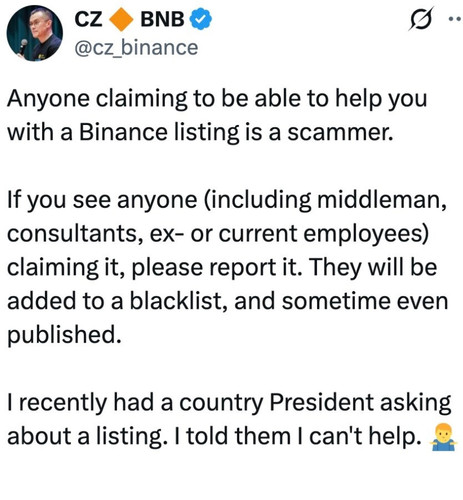463x500 pixels.
Task: Click the word 'President' in the tweet
Action: pos(321,402)
